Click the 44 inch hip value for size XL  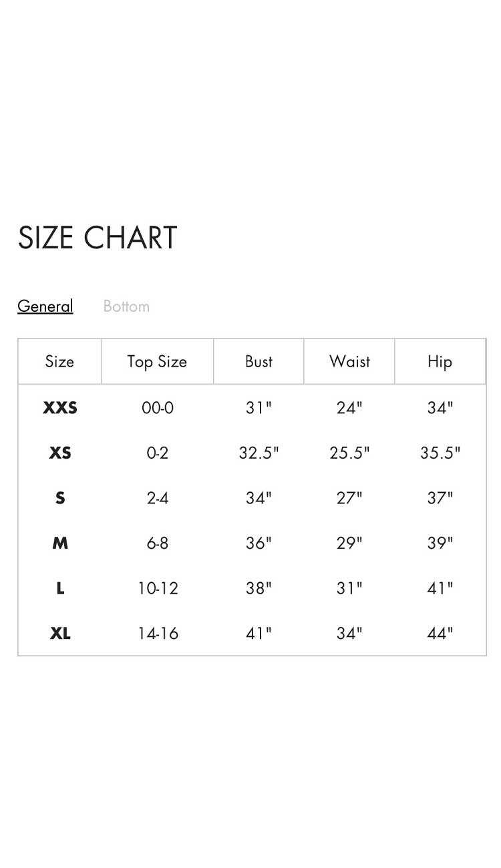click(440, 633)
